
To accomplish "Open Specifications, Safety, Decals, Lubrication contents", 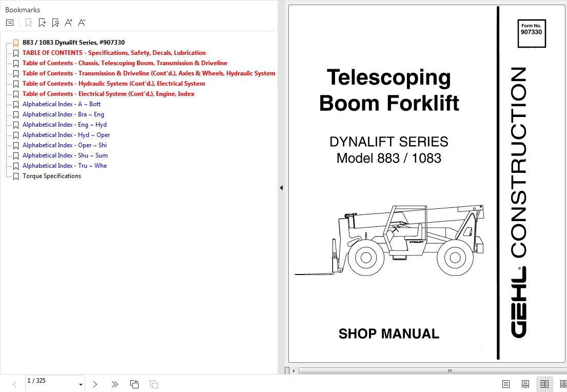I will point(114,53).
